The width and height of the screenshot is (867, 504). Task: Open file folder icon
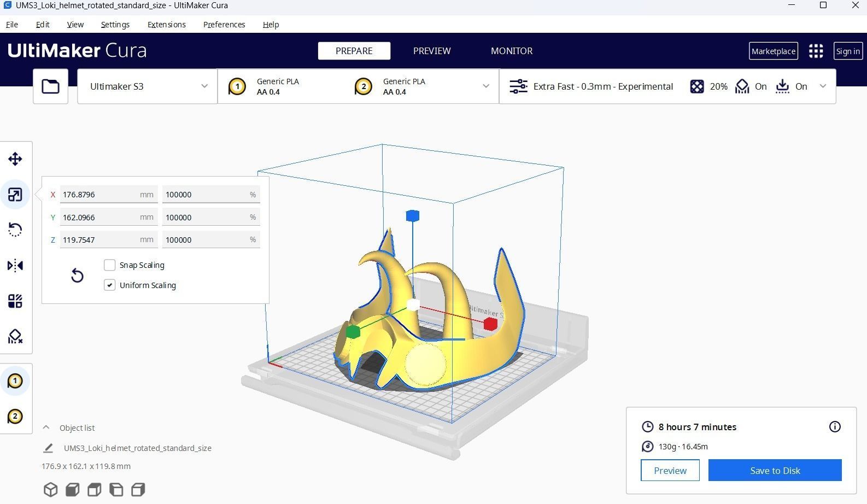tap(50, 86)
